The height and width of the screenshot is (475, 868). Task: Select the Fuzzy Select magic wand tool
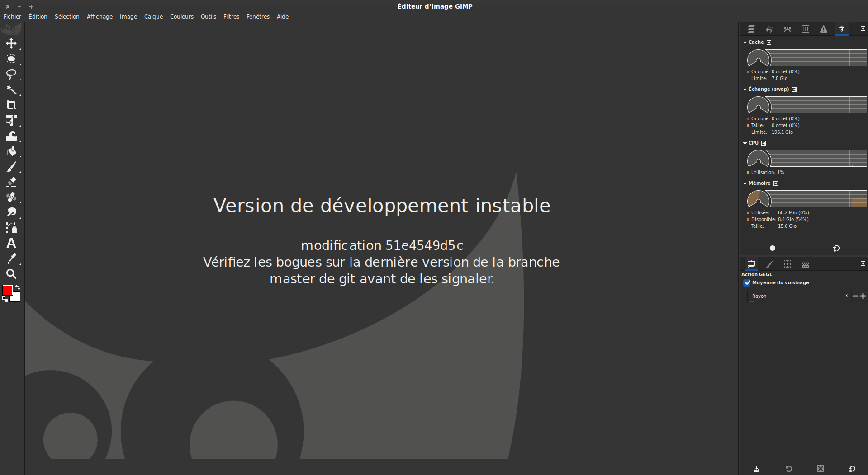pyautogui.click(x=11, y=90)
